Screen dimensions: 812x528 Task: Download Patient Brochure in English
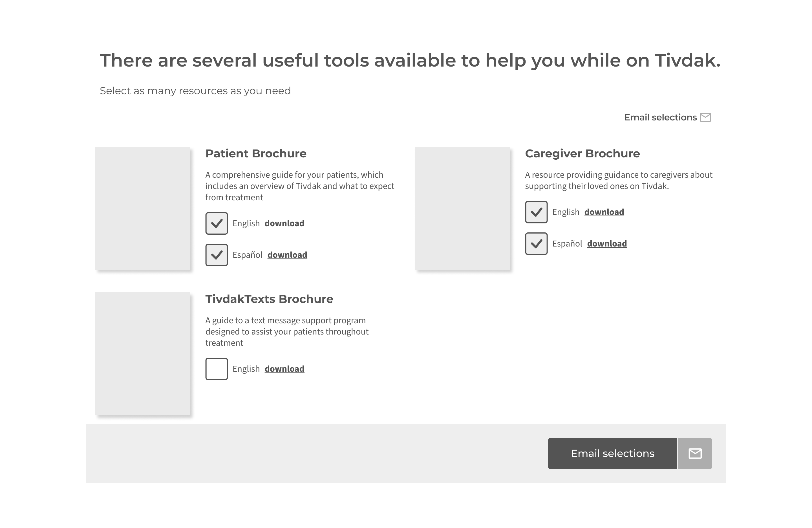coord(284,223)
